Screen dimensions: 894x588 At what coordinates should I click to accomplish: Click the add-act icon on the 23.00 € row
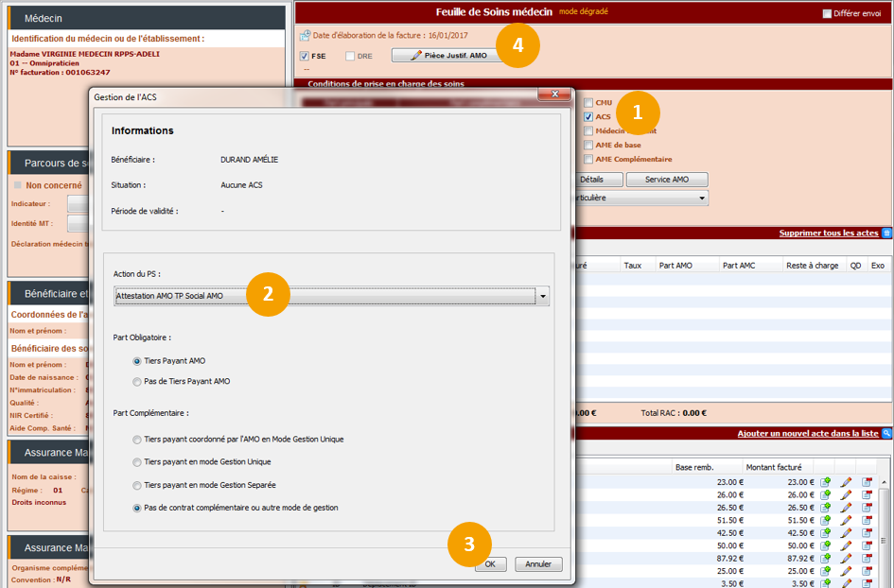tap(826, 482)
